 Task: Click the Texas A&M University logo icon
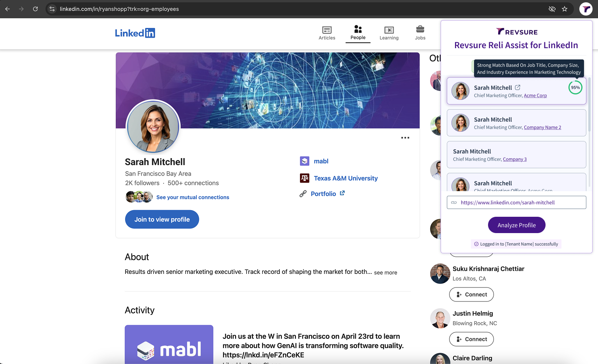(x=305, y=178)
